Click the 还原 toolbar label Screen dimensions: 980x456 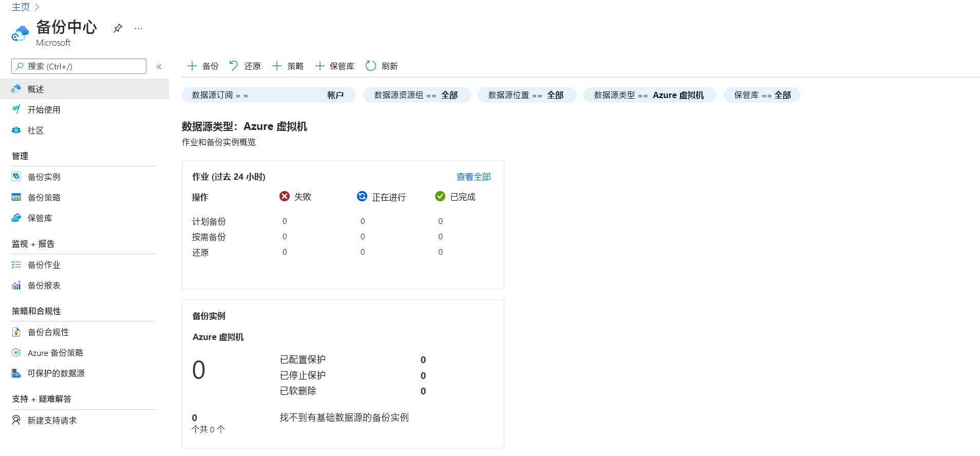pyautogui.click(x=253, y=66)
